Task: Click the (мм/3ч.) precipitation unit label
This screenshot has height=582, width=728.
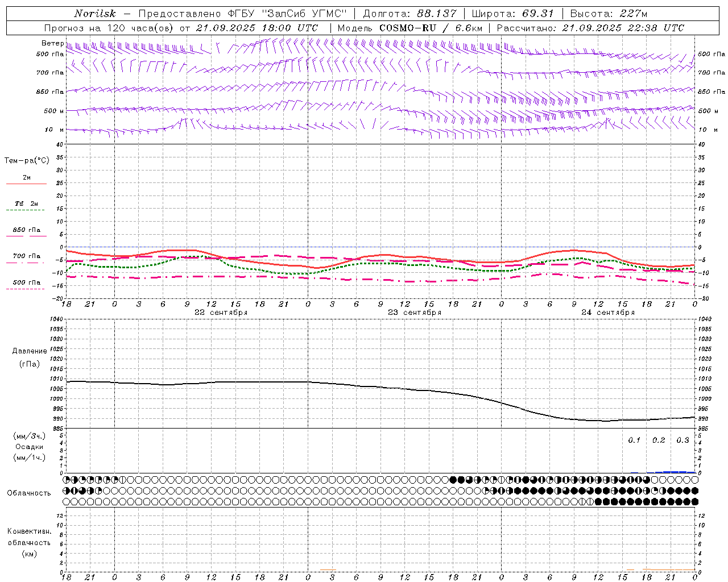Action: pyautogui.click(x=30, y=436)
